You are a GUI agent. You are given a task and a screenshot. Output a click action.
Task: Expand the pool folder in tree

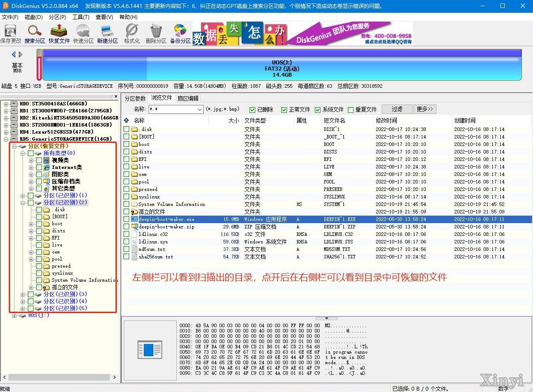(31, 259)
